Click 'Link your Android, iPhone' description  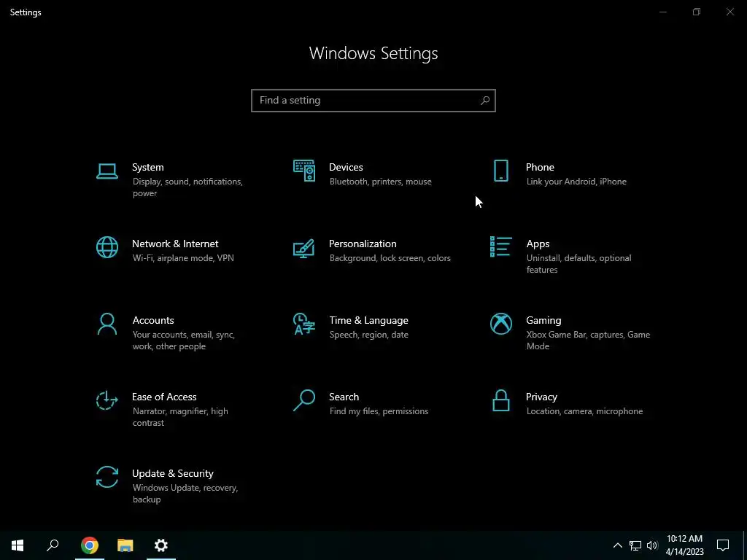pyautogui.click(x=576, y=182)
